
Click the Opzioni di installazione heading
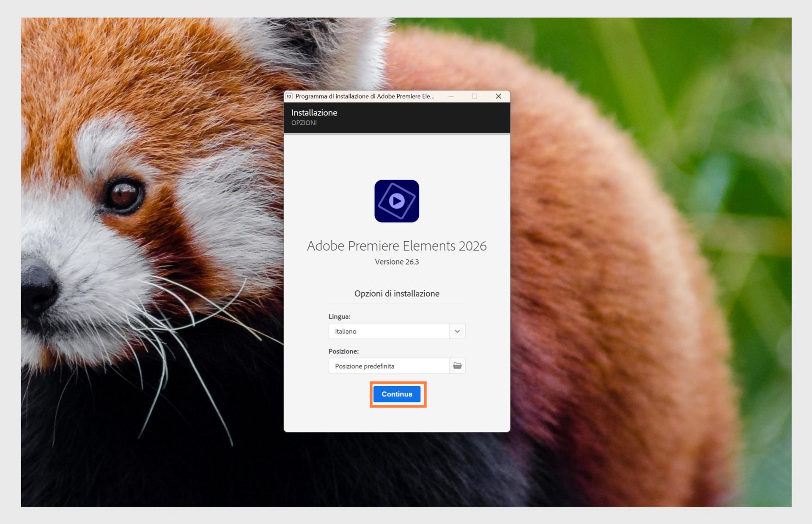pyautogui.click(x=397, y=293)
